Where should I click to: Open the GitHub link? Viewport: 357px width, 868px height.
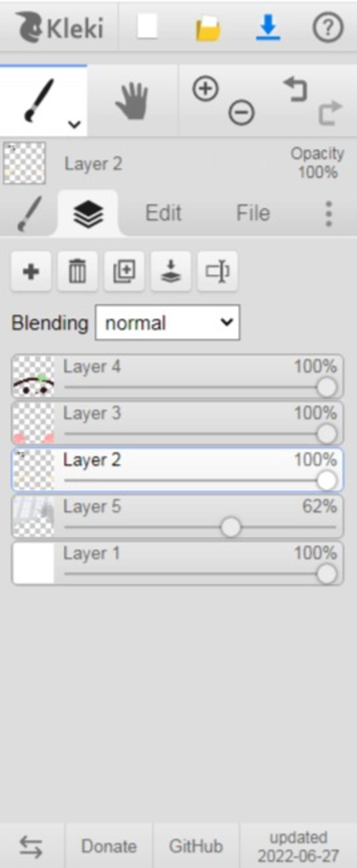point(196,846)
